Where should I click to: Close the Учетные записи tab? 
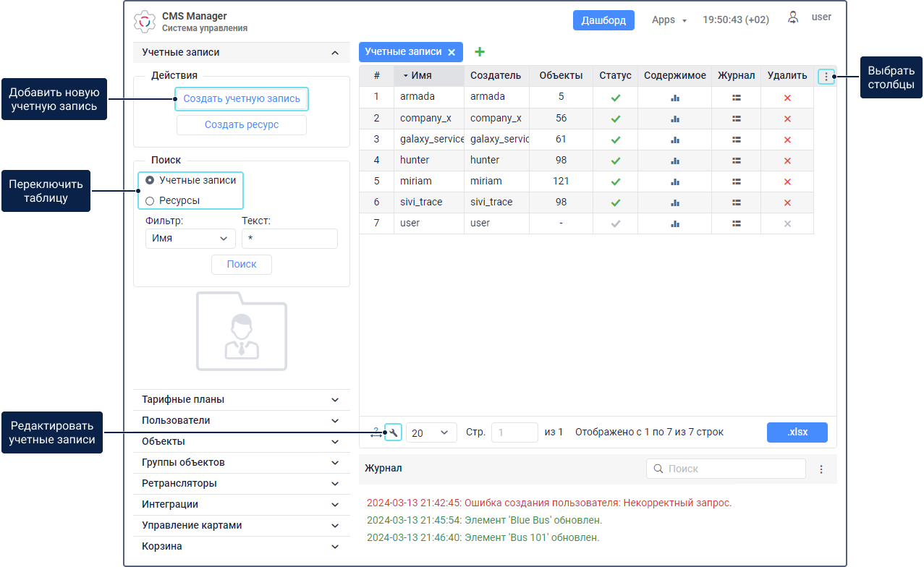pyautogui.click(x=452, y=52)
